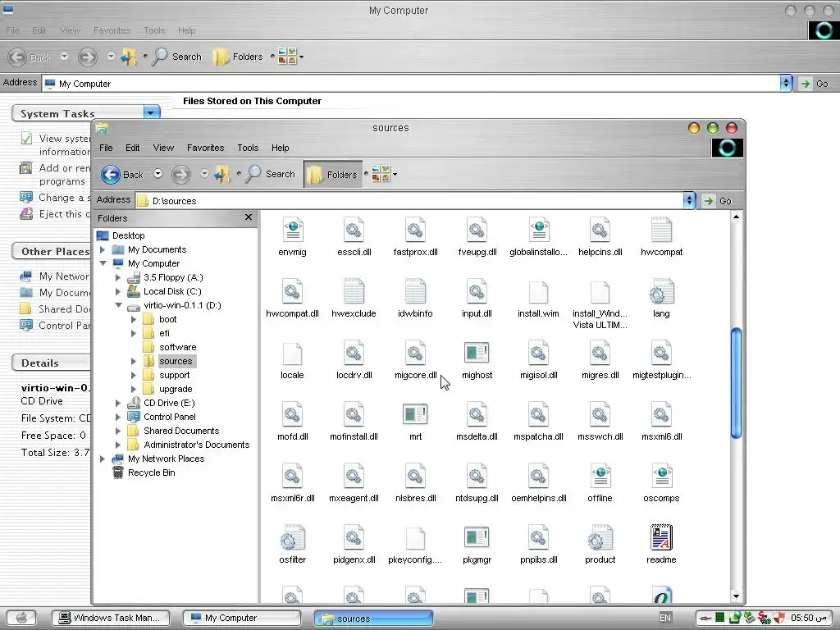Image resolution: width=840 pixels, height=630 pixels.
Task: Click the Apple start button on taskbar
Action: point(22,618)
